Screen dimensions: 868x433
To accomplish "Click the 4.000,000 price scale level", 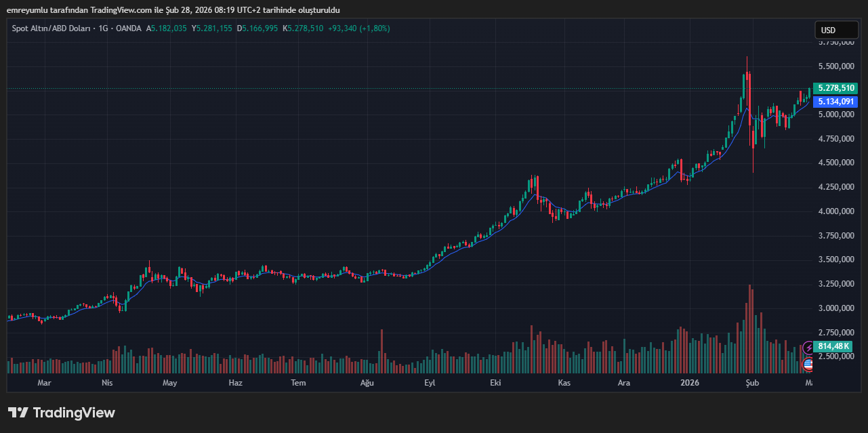I will point(835,211).
